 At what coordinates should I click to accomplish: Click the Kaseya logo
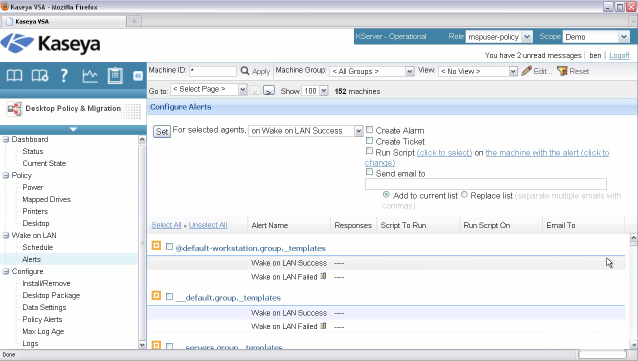coord(50,44)
